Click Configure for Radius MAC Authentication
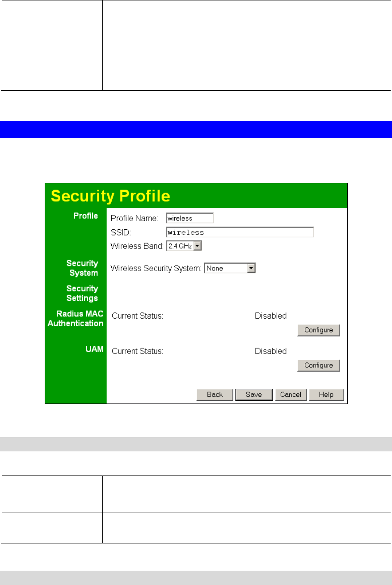 319,330
